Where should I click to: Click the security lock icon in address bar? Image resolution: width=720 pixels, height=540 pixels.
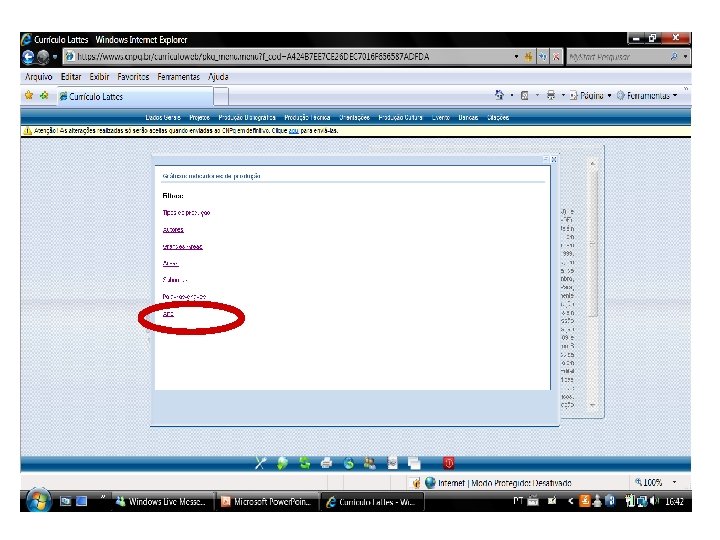point(529,57)
